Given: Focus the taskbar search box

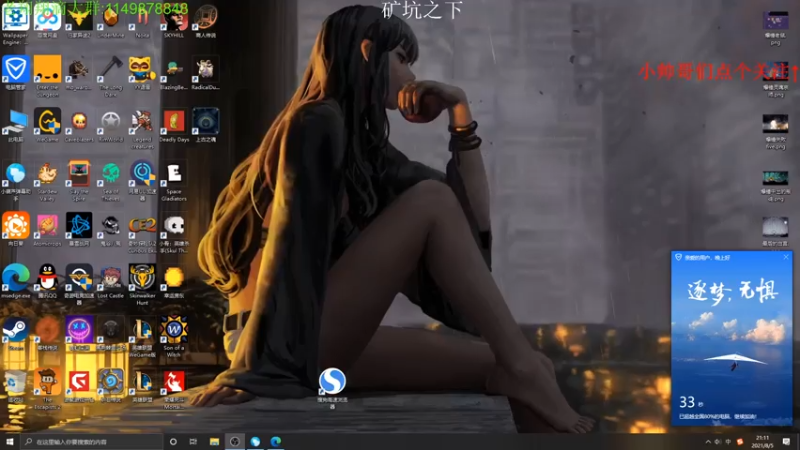Looking at the screenshot, I should 92,441.
